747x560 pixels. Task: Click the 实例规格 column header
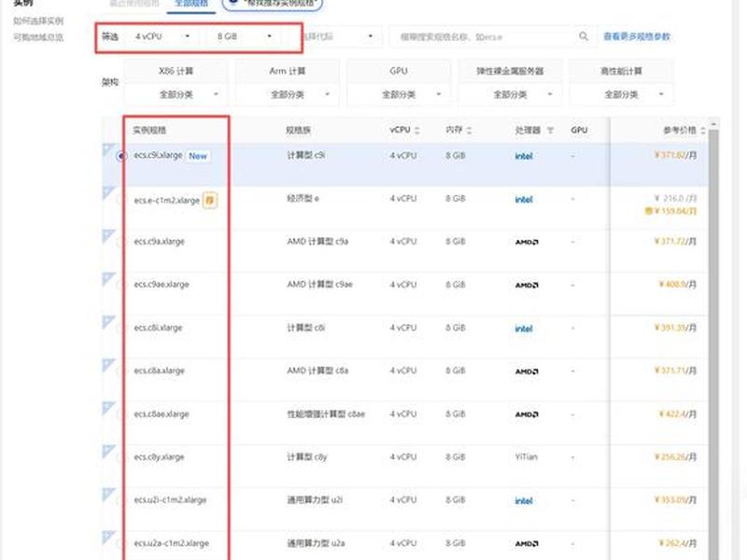(x=149, y=130)
